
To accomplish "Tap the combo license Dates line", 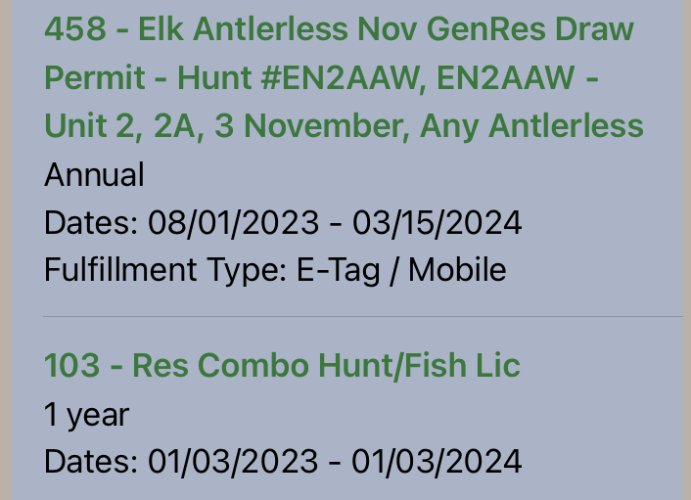I will point(283,461).
